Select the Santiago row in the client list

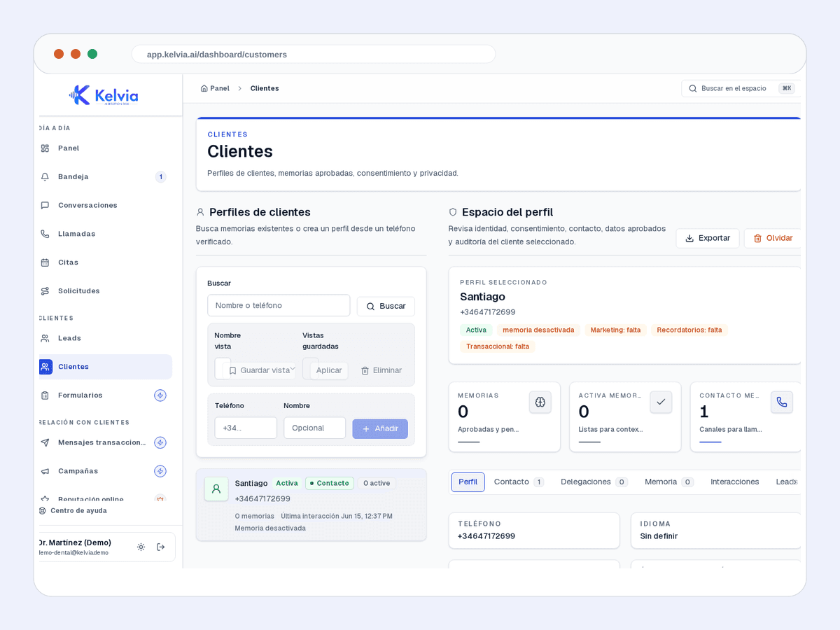(311, 505)
